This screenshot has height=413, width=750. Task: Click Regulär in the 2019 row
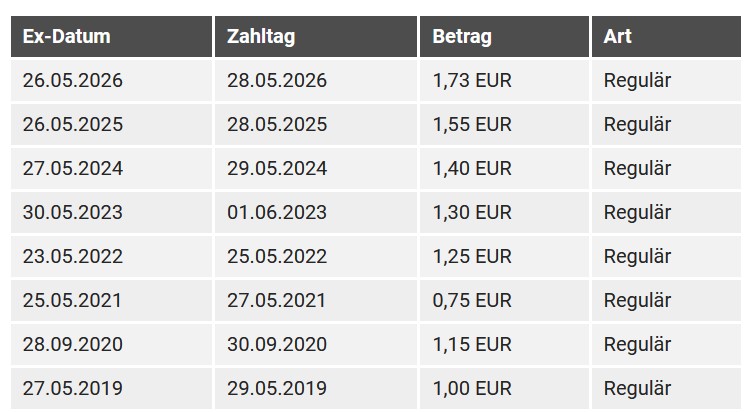tap(637, 389)
